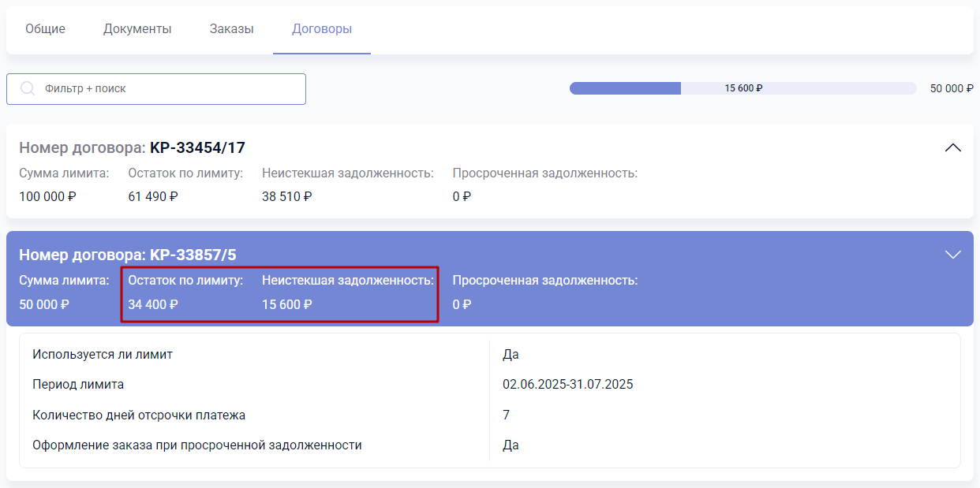The width and height of the screenshot is (980, 488).
Task: Click contract header KP-33857/5
Action: [128, 255]
